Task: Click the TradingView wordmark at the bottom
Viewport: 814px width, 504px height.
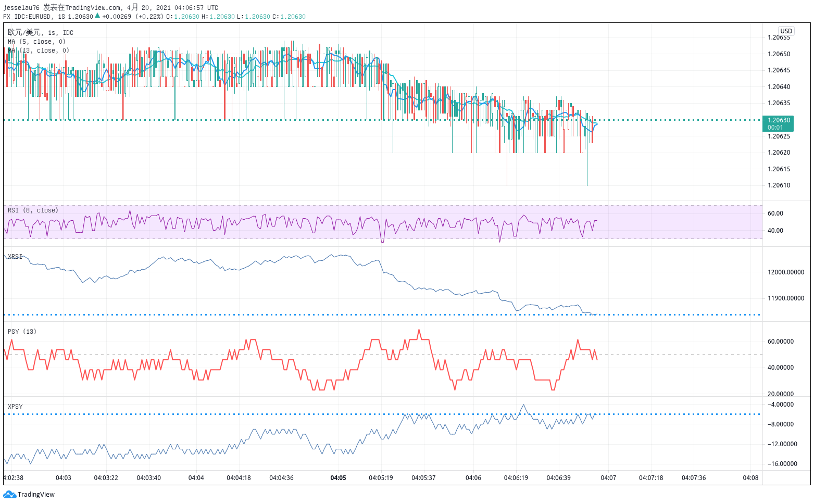Action: pos(36,494)
